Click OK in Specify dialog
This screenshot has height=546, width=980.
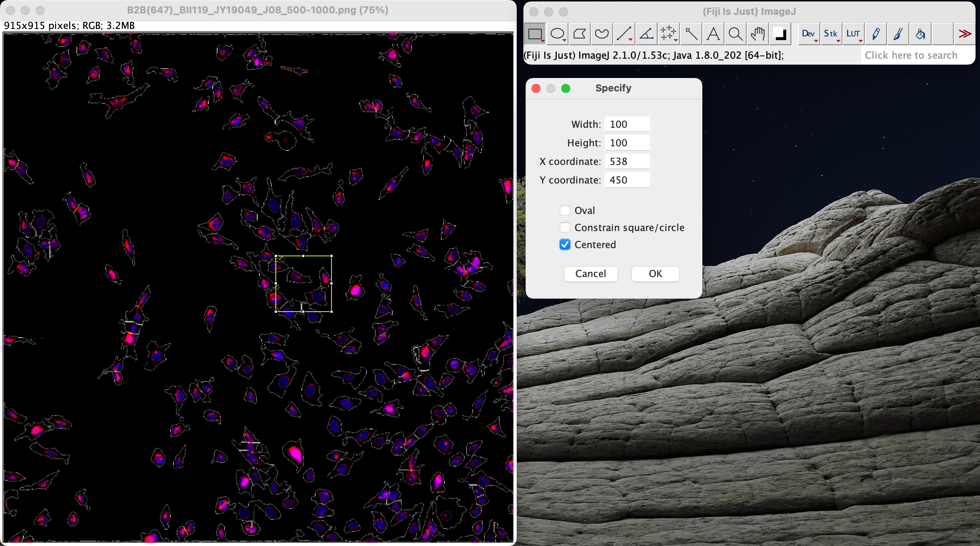tap(655, 273)
